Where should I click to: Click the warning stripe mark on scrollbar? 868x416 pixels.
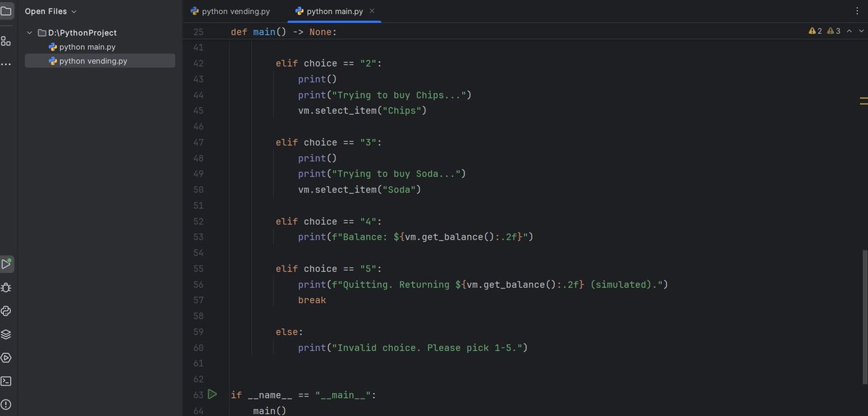(863, 101)
